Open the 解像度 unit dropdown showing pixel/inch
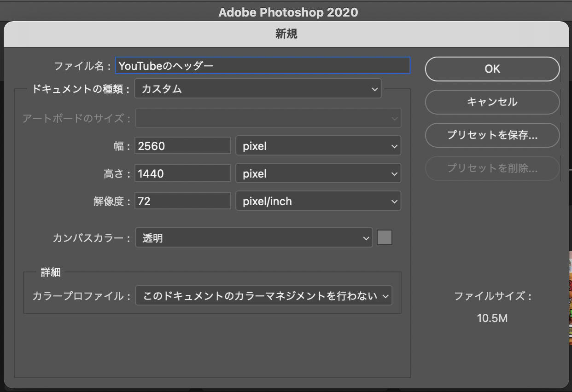 tap(318, 201)
